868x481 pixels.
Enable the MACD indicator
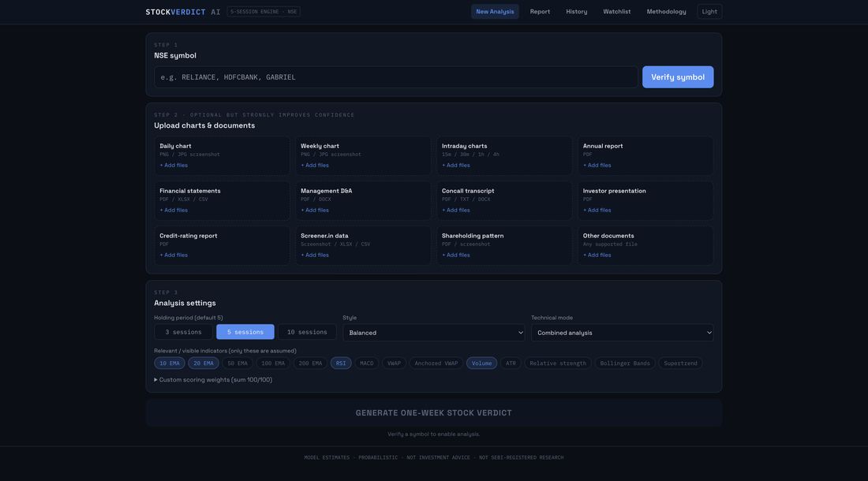pyautogui.click(x=366, y=364)
